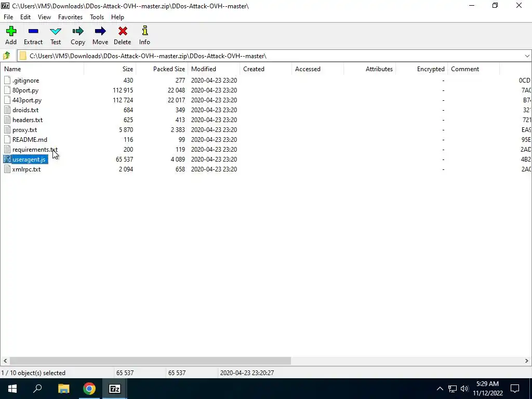The image size is (532, 399).
Task: Click the README.md file icon
Action: (7, 139)
